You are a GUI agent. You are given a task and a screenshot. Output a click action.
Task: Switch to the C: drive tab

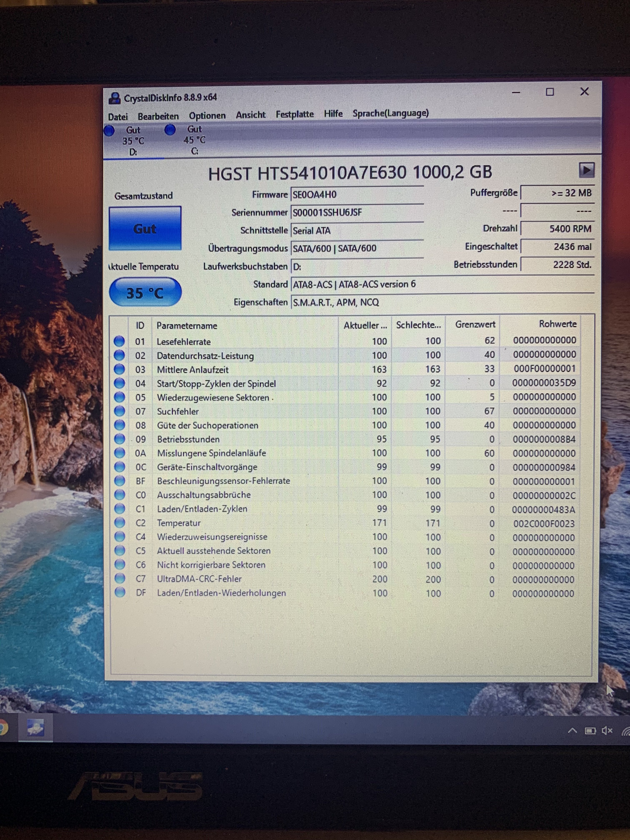[194, 140]
